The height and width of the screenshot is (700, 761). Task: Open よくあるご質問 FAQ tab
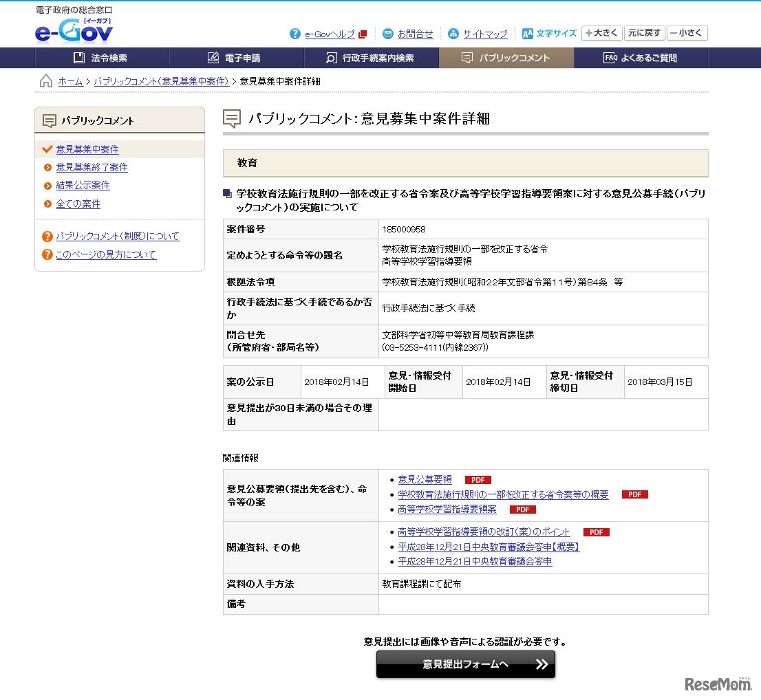(x=641, y=58)
